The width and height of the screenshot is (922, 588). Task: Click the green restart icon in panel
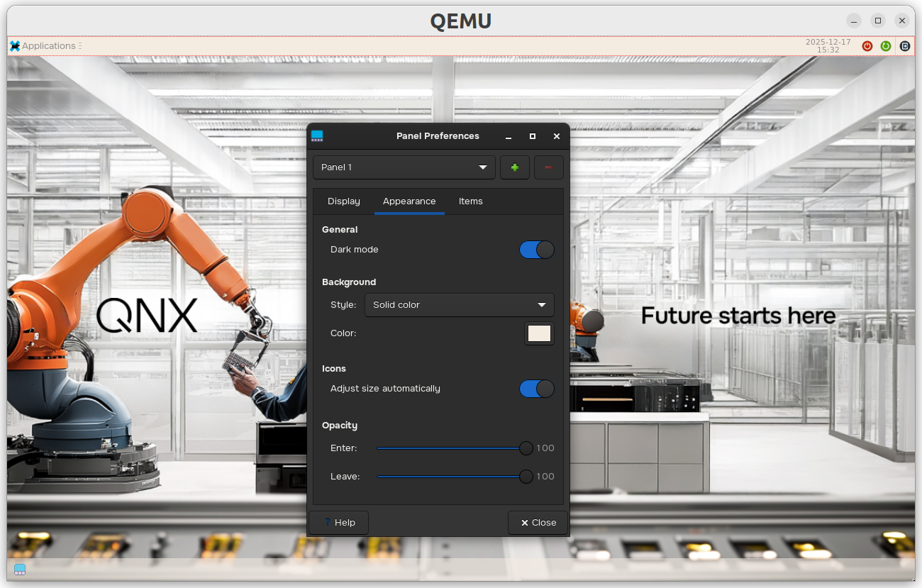coord(886,46)
